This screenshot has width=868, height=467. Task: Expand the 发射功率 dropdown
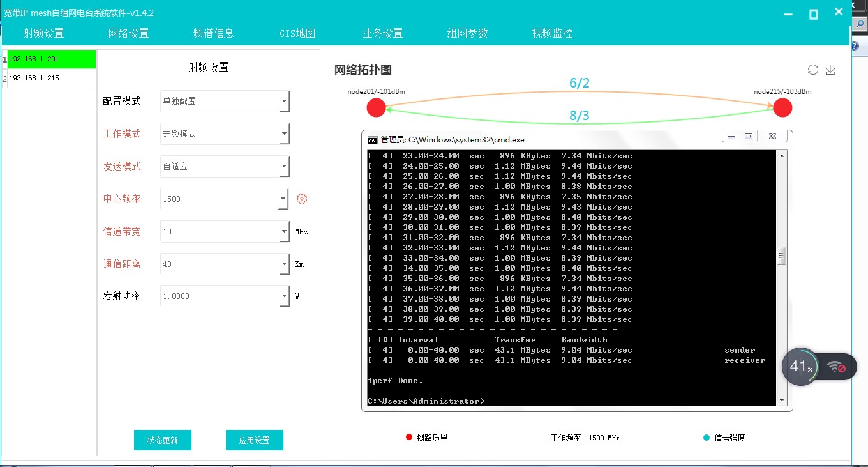284,296
